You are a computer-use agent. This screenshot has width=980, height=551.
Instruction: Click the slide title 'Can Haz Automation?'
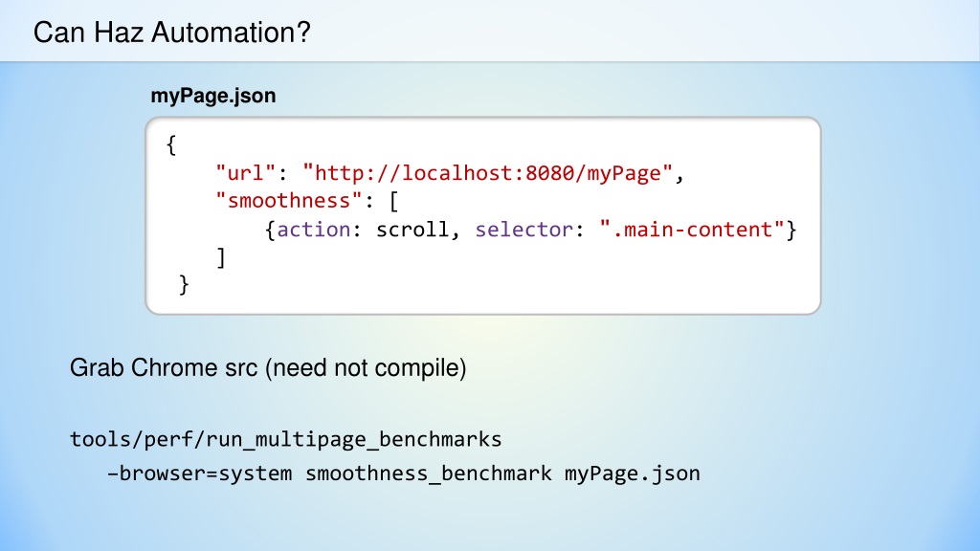pyautogui.click(x=172, y=33)
